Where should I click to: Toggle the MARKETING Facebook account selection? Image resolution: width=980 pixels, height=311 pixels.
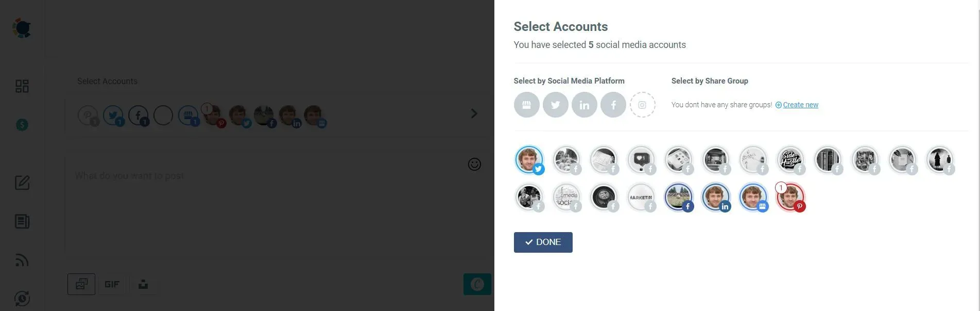coord(641,197)
